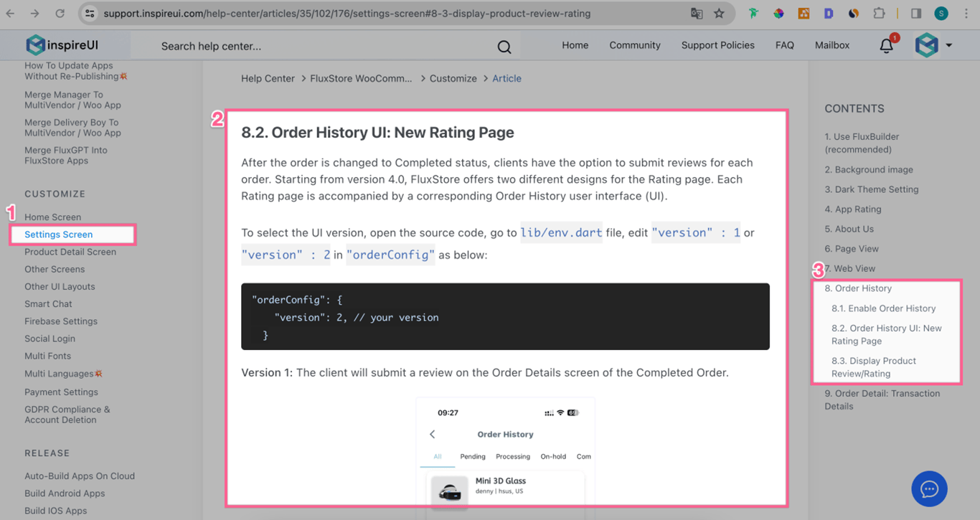
Task: Open Multi Languages in the sidebar
Action: tap(63, 374)
